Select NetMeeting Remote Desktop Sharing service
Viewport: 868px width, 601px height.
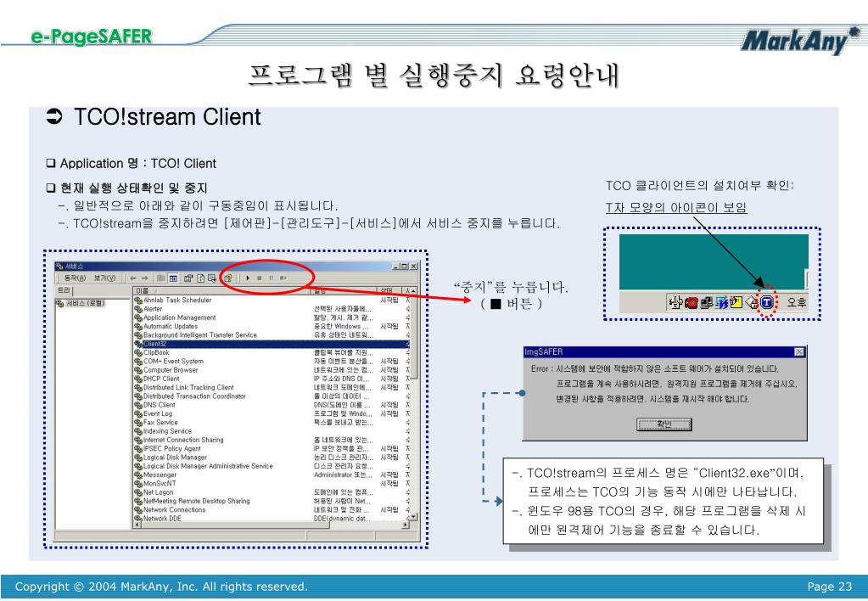[272, 501]
